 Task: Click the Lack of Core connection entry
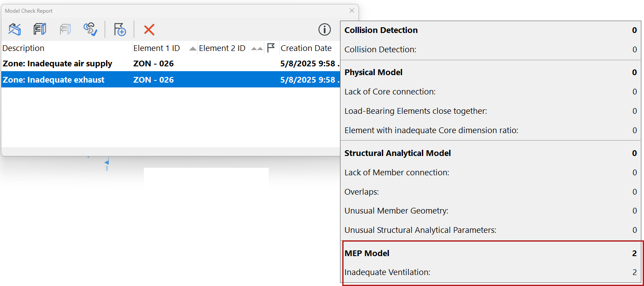(x=390, y=92)
